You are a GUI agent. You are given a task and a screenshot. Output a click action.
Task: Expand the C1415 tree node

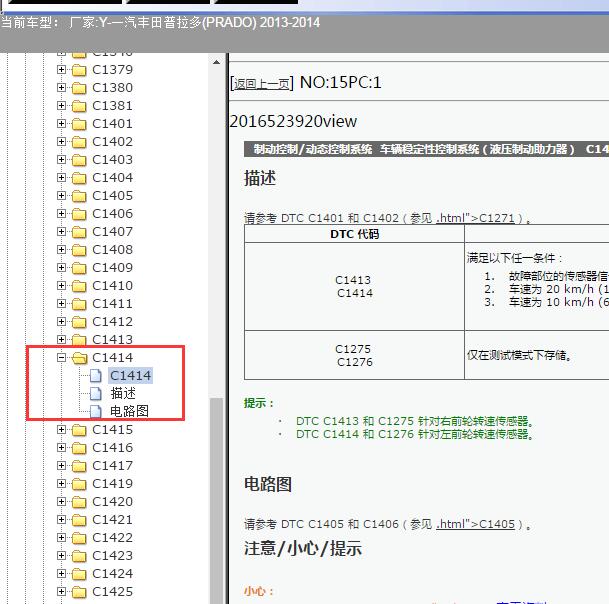[x=61, y=429]
